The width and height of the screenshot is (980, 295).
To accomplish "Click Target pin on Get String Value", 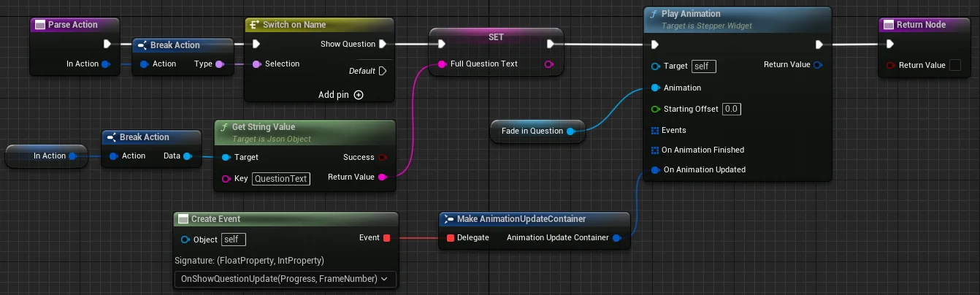I will [x=226, y=157].
